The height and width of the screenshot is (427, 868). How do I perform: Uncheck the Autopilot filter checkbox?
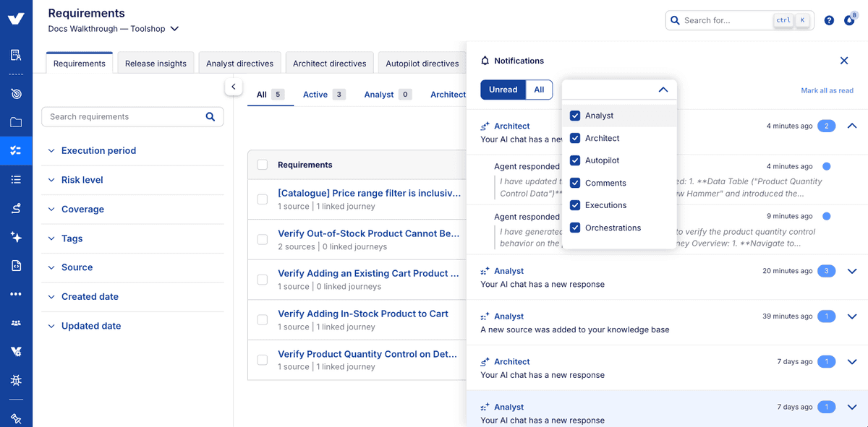pos(575,160)
